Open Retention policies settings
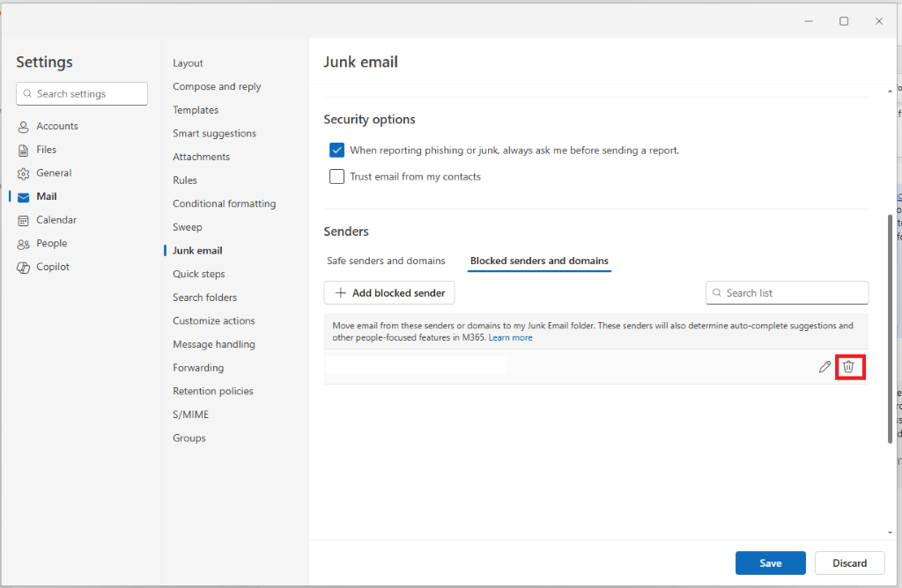Image resolution: width=902 pixels, height=588 pixels. pyautogui.click(x=213, y=392)
